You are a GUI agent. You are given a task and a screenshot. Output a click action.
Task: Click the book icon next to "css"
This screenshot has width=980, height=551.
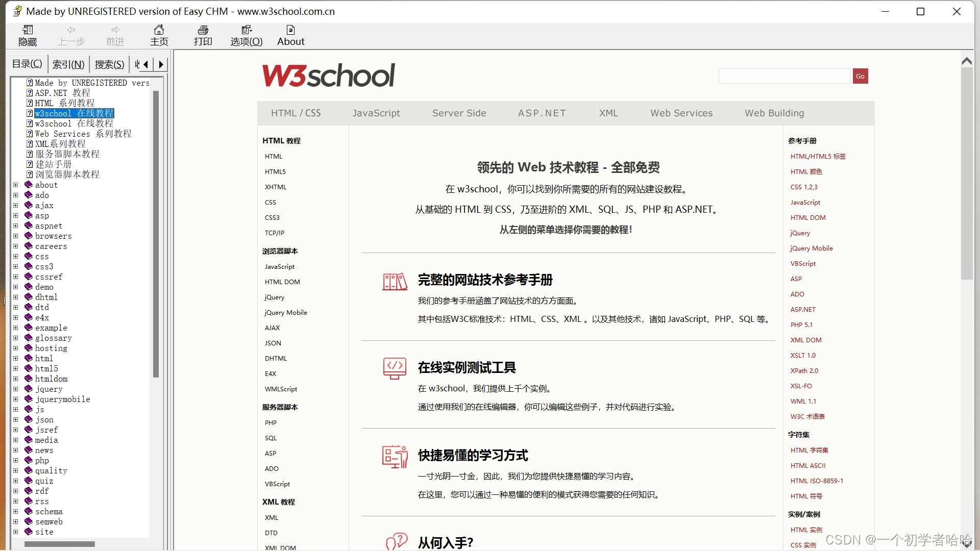[28, 256]
